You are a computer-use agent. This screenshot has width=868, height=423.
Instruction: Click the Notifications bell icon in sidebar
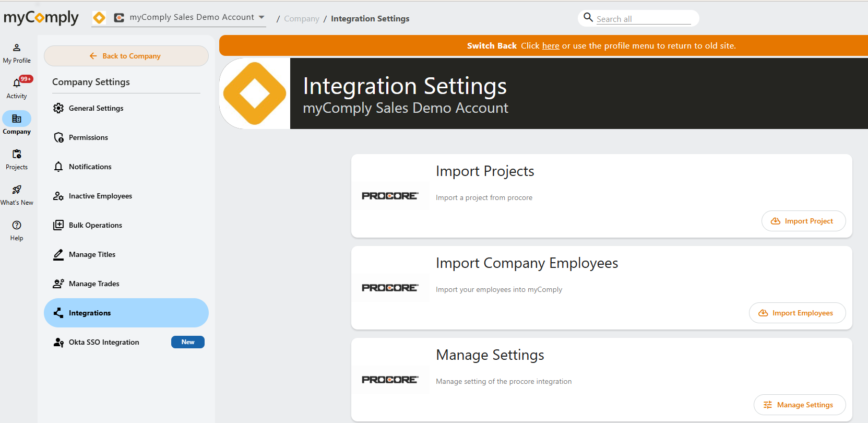coord(58,167)
